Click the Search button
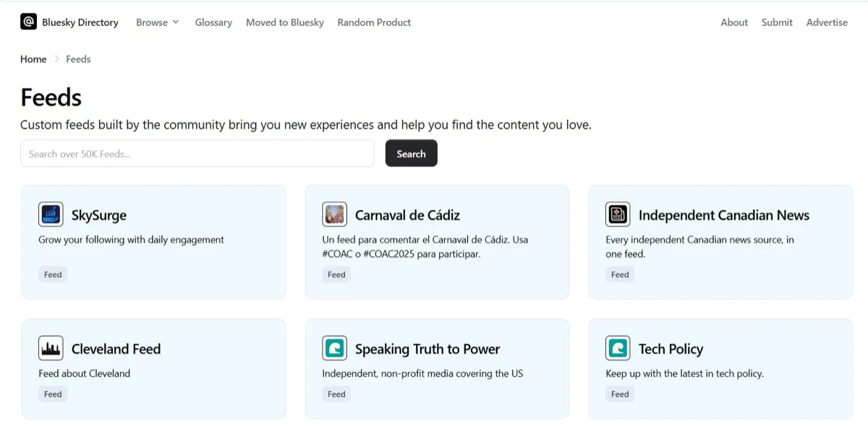 [x=412, y=153]
